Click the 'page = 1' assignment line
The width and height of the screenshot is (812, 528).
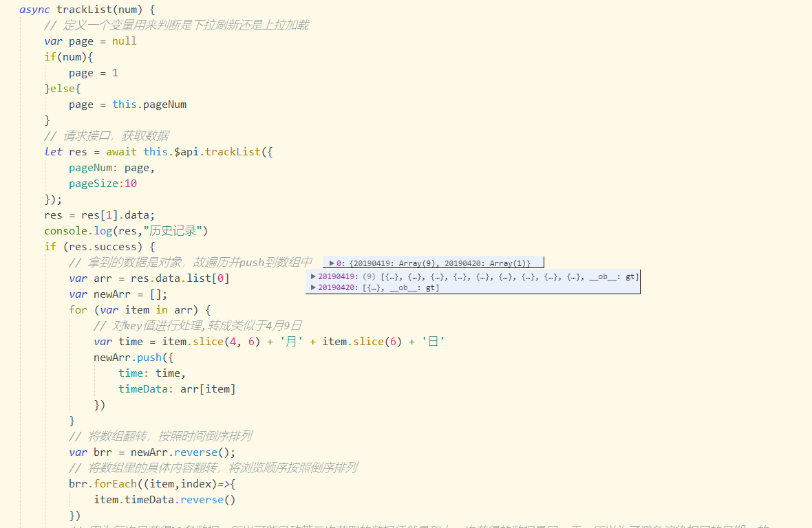point(94,73)
